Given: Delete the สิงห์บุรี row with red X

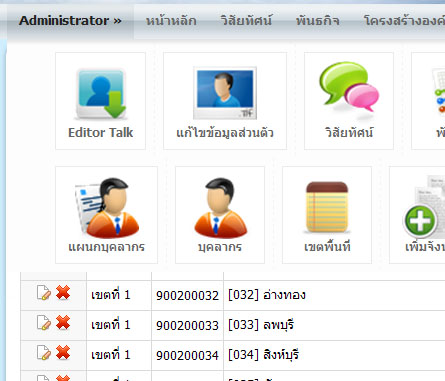Looking at the screenshot, I should [63, 353].
